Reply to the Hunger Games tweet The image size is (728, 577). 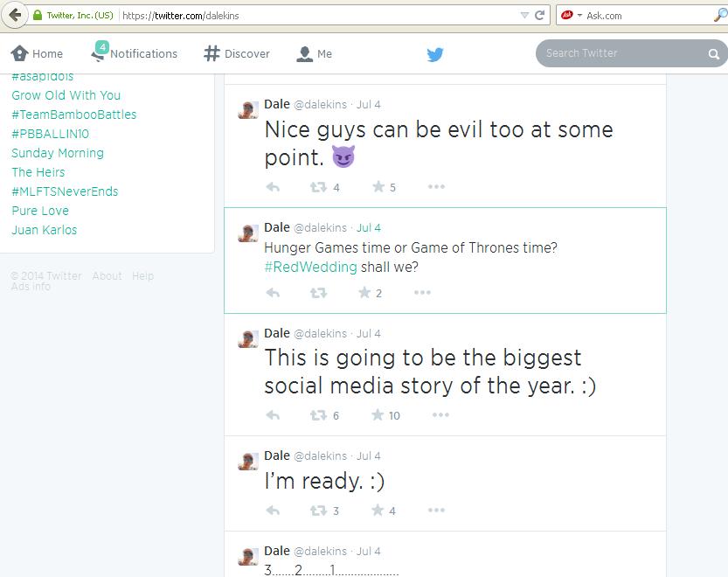click(273, 293)
